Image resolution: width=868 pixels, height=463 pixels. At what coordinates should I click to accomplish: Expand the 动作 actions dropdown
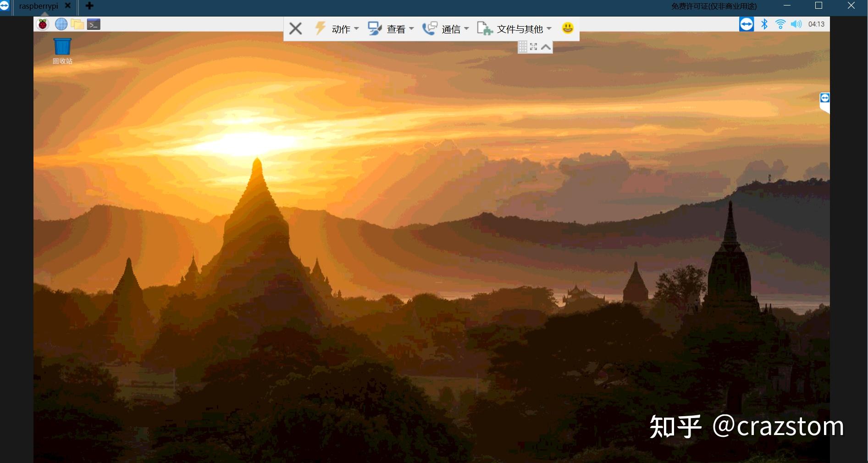[340, 29]
